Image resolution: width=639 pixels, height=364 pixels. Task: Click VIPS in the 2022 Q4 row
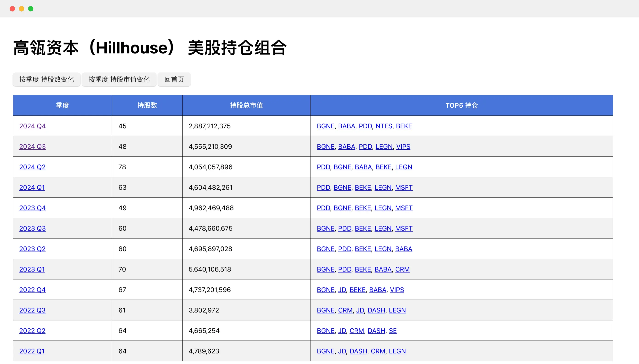tap(397, 290)
